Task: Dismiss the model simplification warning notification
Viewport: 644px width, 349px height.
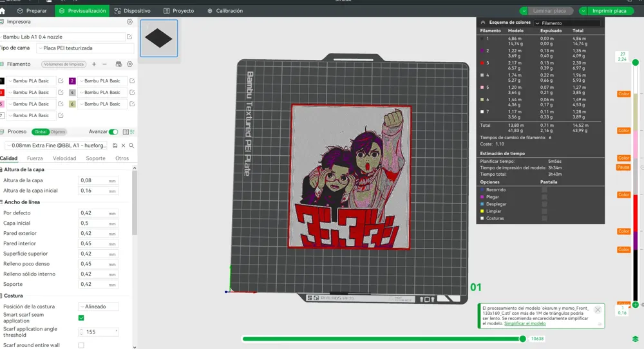Action: point(598,310)
